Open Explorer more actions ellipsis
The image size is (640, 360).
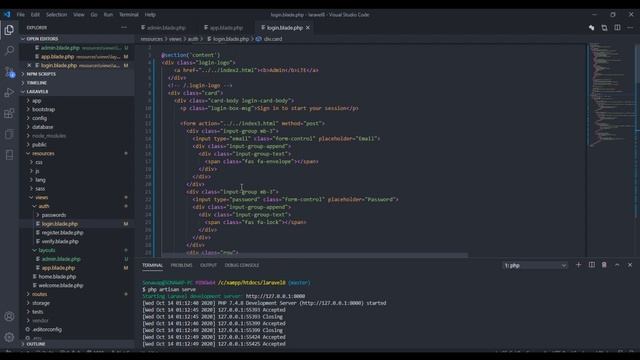click(x=124, y=27)
